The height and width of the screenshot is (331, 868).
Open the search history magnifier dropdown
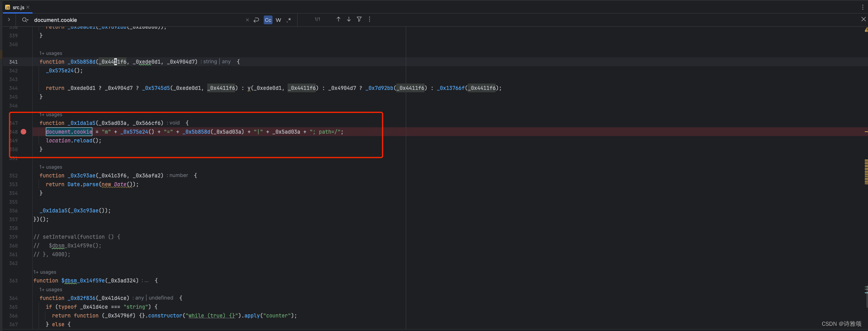(25, 19)
